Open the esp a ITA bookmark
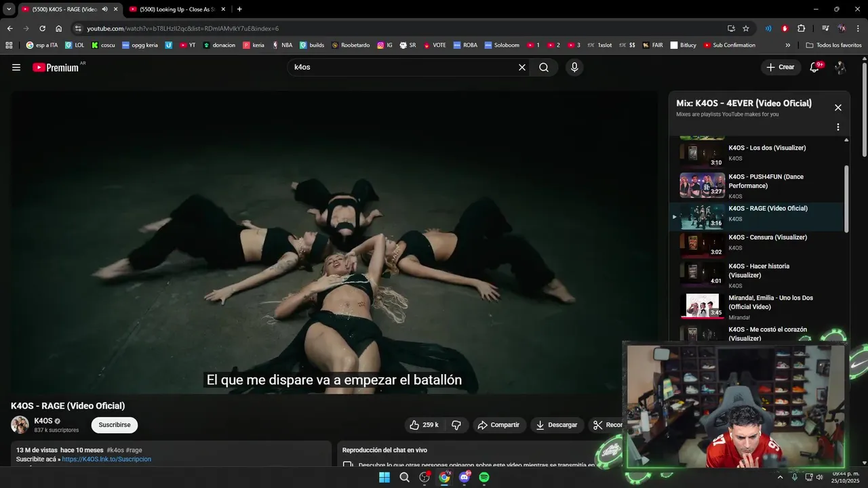The height and width of the screenshot is (488, 868). (x=42, y=45)
